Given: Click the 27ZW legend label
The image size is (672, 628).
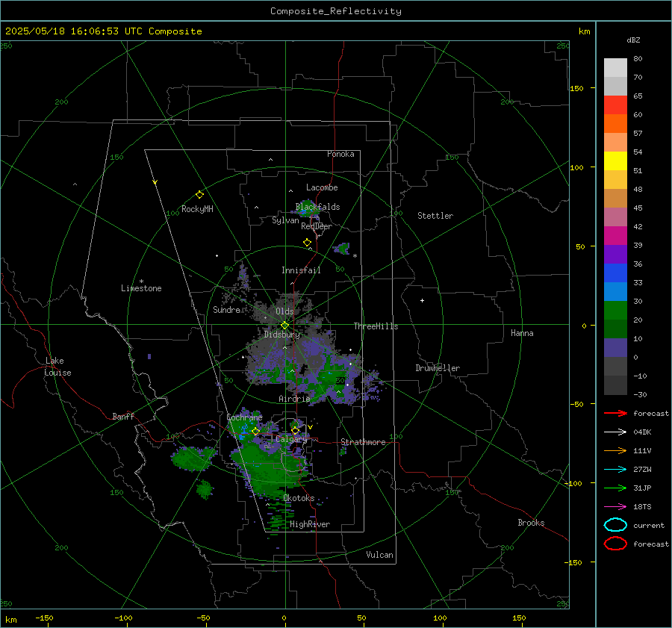Looking at the screenshot, I should pyautogui.click(x=642, y=470).
